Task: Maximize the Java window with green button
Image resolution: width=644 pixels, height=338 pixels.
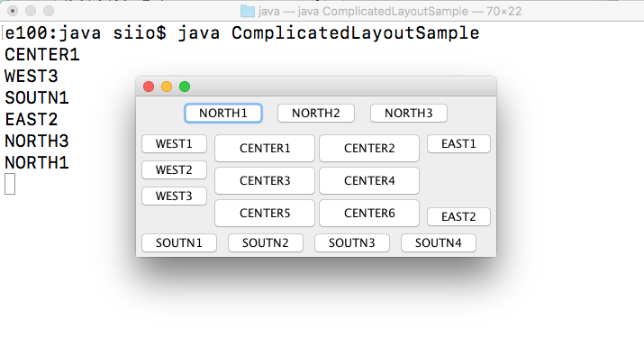Action: (185, 87)
